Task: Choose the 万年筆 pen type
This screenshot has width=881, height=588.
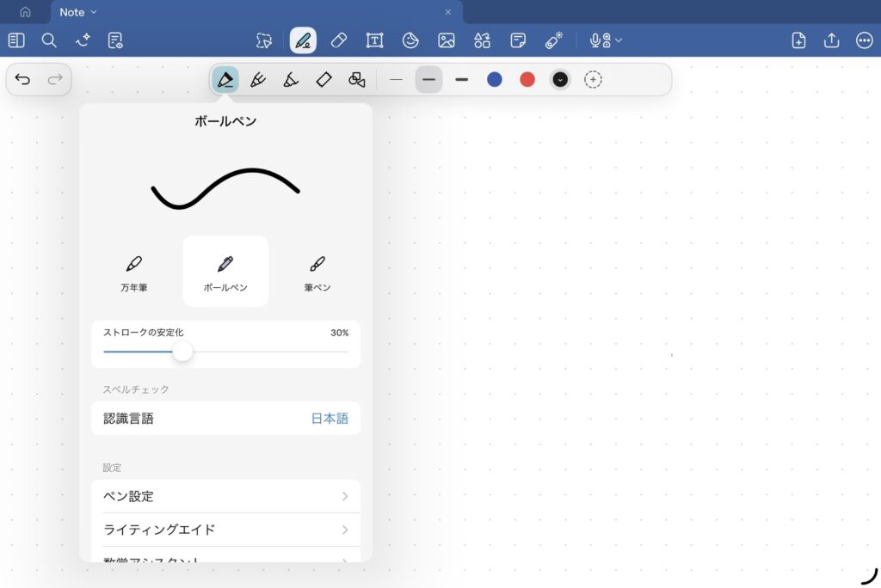Action: click(x=133, y=272)
